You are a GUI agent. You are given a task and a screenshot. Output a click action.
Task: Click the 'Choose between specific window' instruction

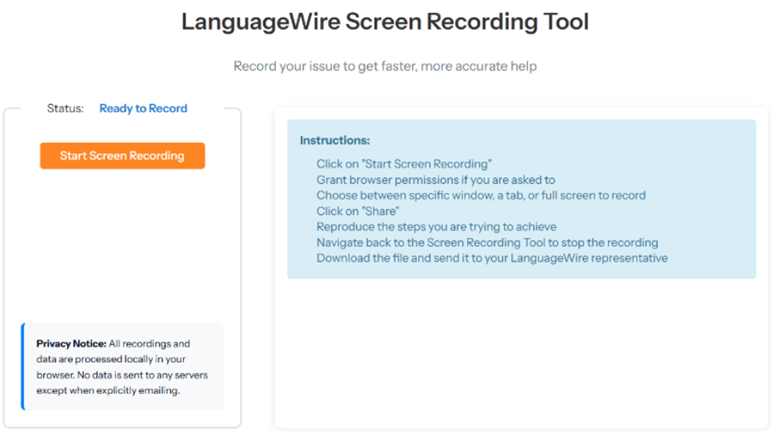click(x=481, y=196)
